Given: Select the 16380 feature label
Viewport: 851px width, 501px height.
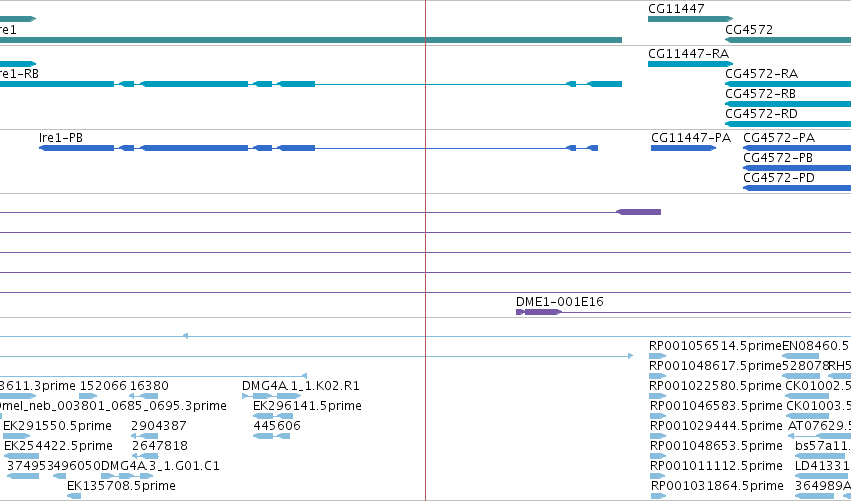Looking at the screenshot, I should [x=149, y=385].
